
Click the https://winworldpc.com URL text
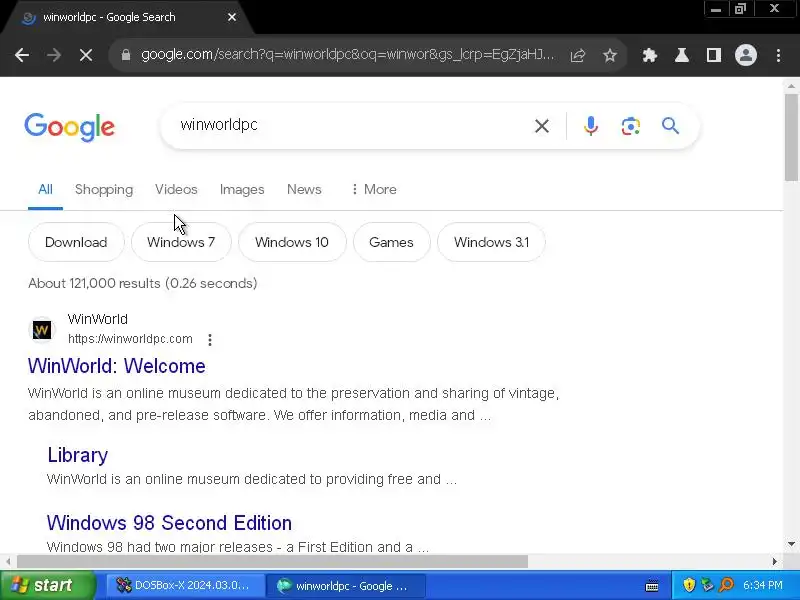coord(130,339)
